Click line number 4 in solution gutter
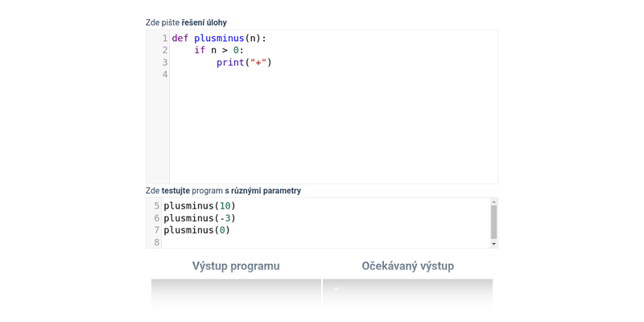 click(x=164, y=74)
